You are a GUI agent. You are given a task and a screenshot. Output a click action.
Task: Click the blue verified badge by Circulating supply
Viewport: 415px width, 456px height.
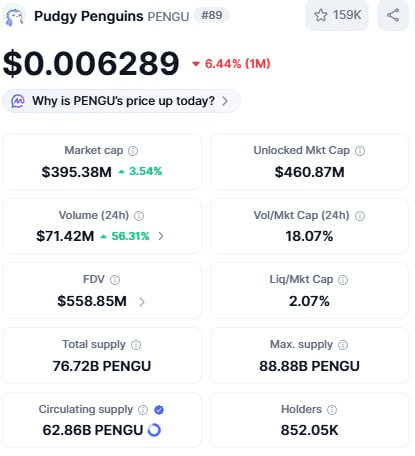pos(159,410)
